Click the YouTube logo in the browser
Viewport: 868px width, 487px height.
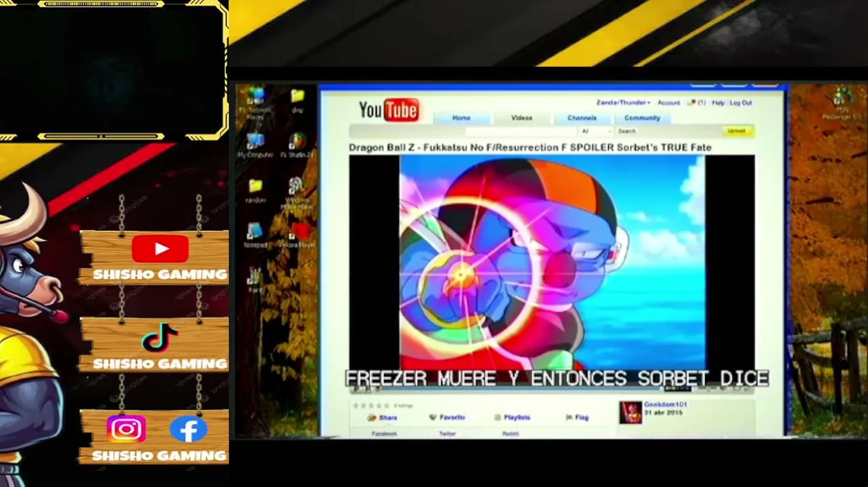[389, 110]
